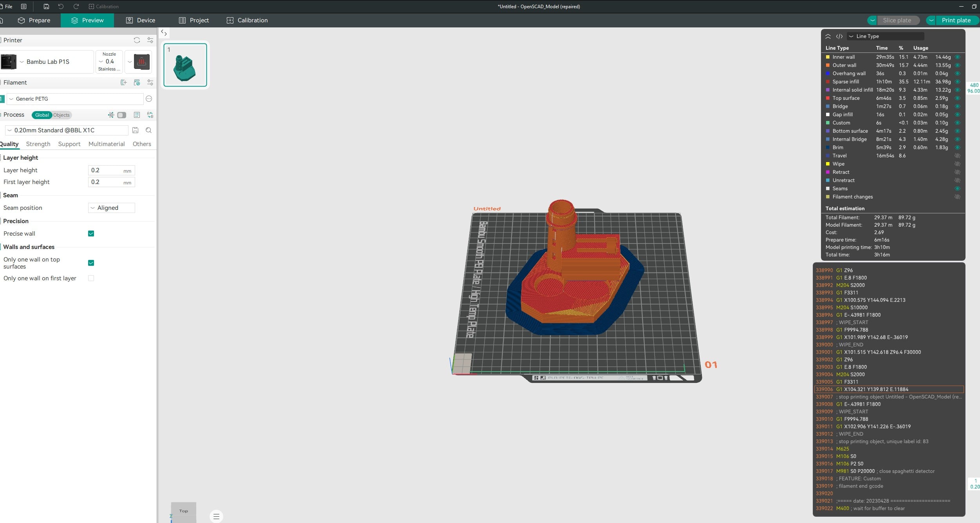
Task: Click the advanced settings gear icon in Process
Action: click(111, 115)
